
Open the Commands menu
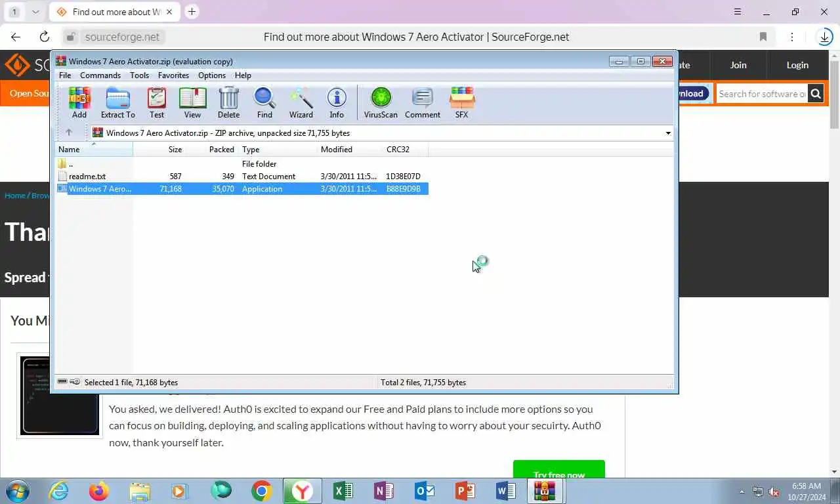click(x=100, y=75)
